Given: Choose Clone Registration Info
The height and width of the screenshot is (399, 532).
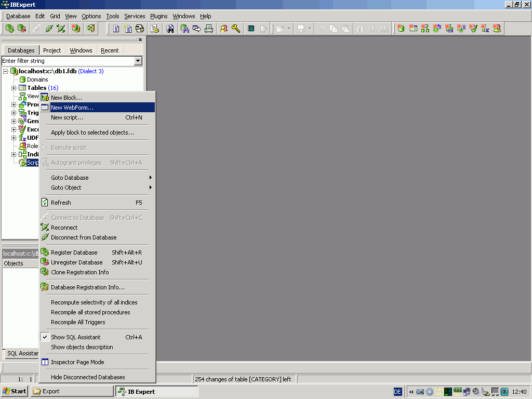Looking at the screenshot, I should pos(97,272).
